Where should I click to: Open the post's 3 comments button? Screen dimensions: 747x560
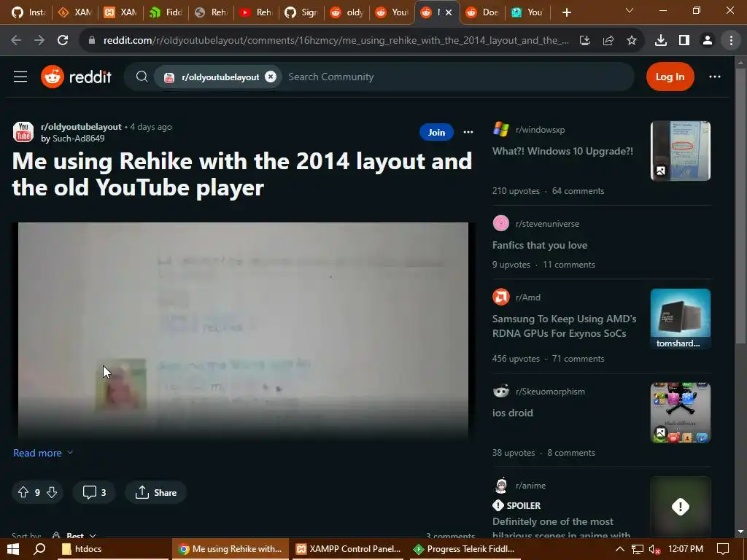[x=94, y=492]
